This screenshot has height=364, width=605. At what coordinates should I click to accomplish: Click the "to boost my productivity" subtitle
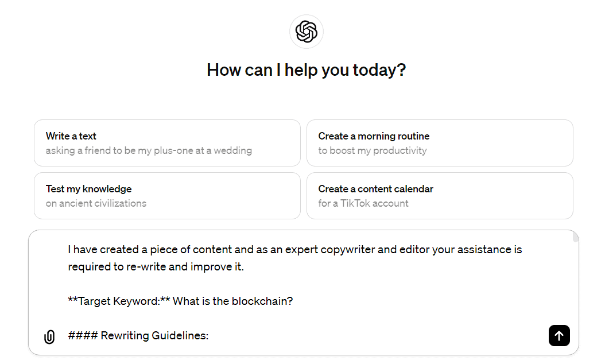pos(373,150)
